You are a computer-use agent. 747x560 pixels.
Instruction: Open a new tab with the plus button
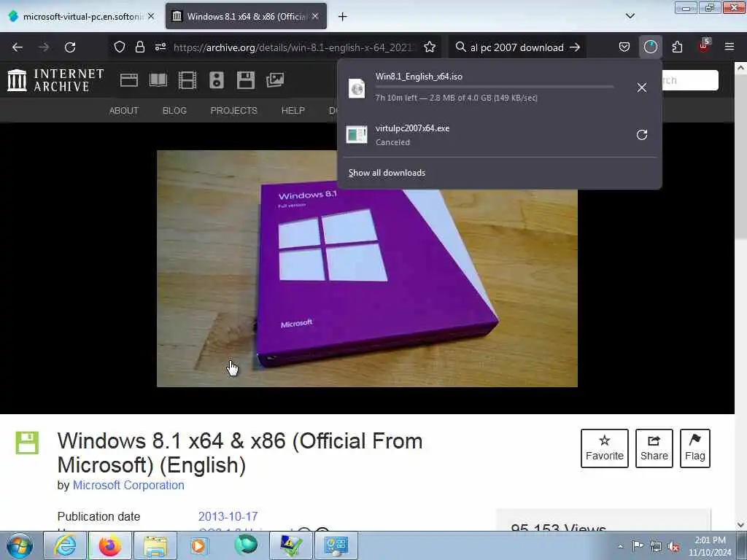point(343,17)
